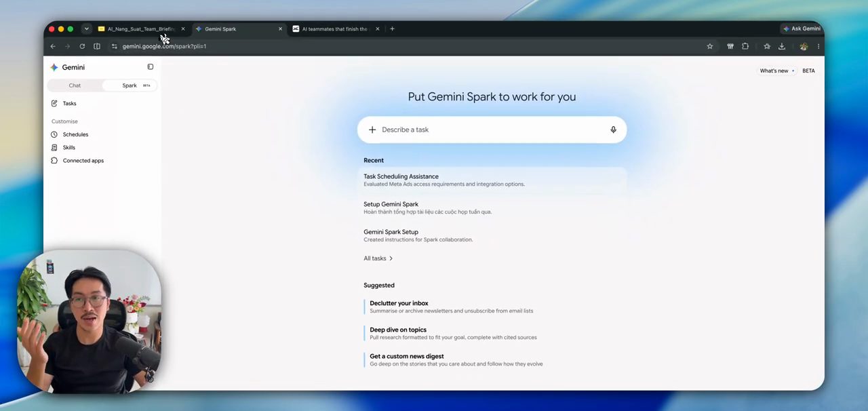The width and height of the screenshot is (868, 411).
Task: Reload the Gemini Spark page
Action: [82, 46]
